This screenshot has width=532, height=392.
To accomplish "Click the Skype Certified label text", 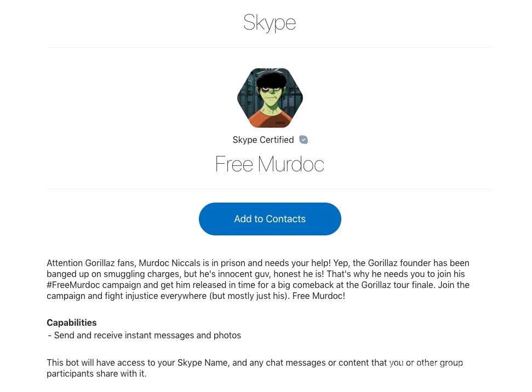I will [x=263, y=140].
